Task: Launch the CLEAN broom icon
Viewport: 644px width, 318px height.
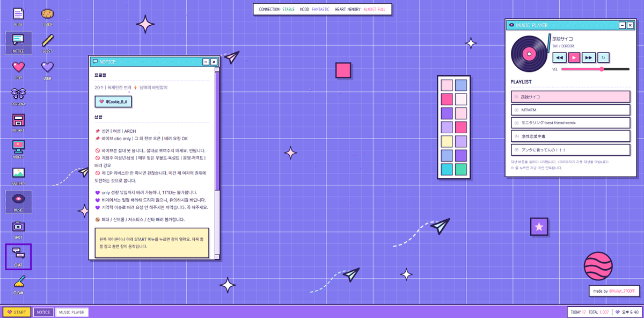Action: pos(18,284)
